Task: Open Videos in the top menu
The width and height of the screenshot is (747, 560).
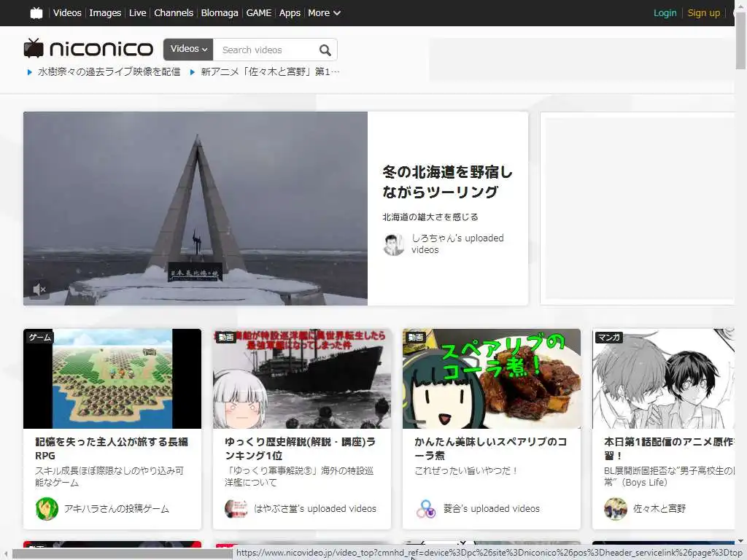Action: point(67,13)
